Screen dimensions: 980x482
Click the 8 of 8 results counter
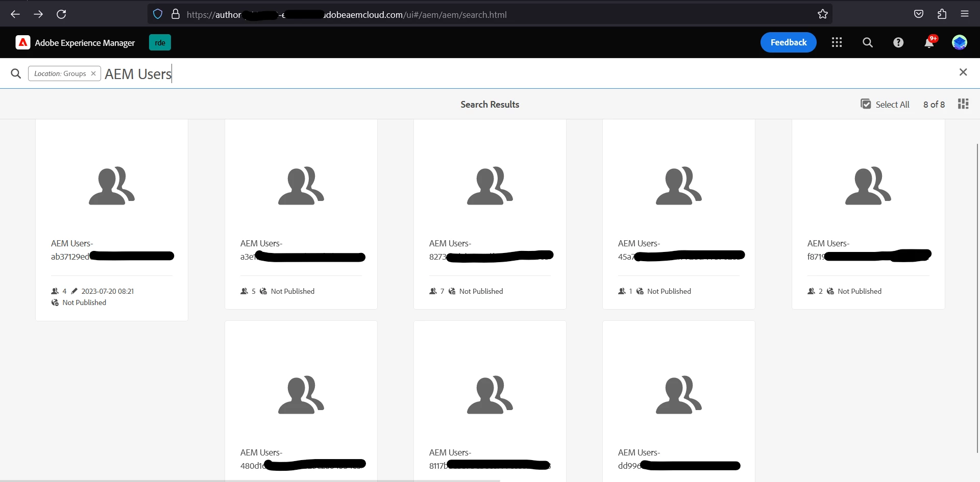(934, 105)
